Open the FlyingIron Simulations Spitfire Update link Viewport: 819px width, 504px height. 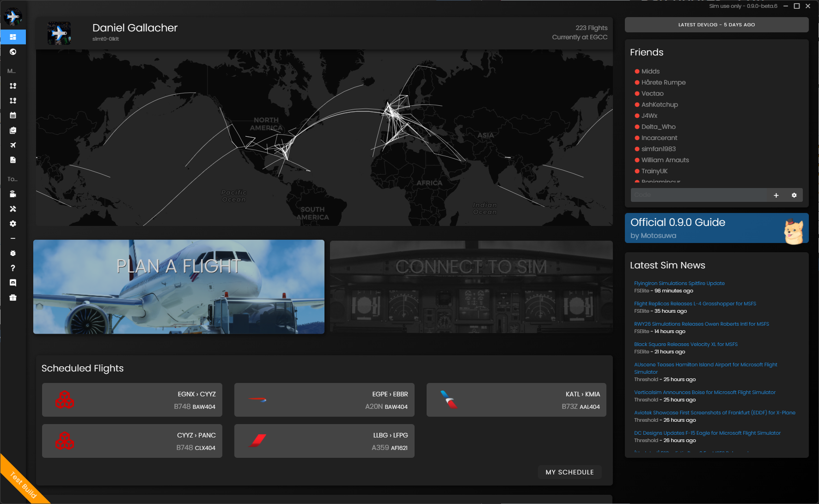679,283
